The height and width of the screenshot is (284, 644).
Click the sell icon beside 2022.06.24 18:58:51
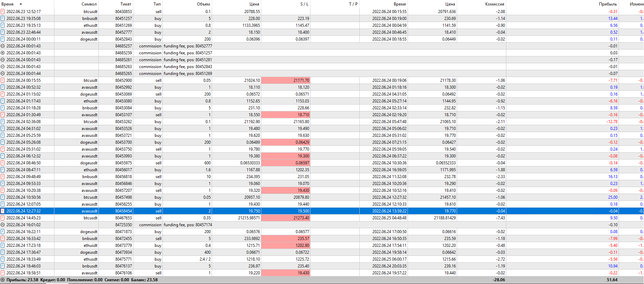[x=3, y=273]
